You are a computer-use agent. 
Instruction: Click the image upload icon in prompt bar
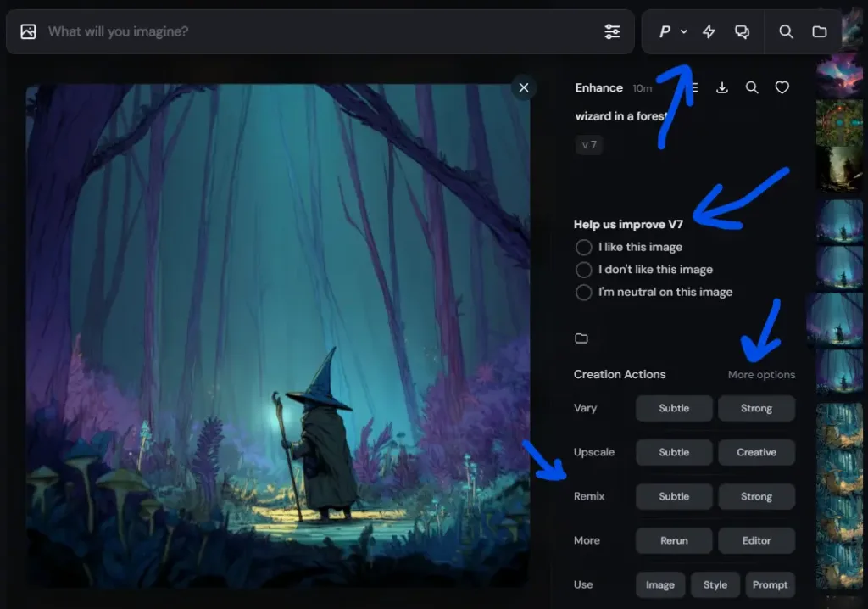click(28, 31)
